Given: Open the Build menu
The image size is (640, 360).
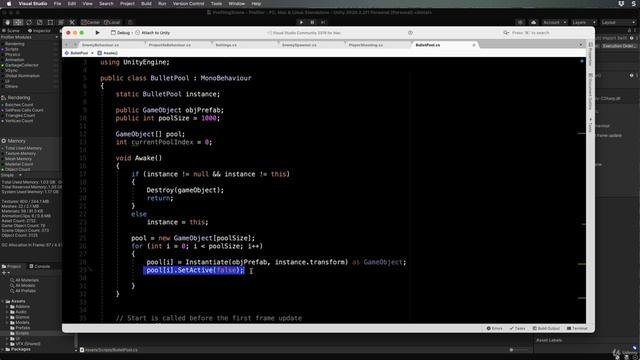Looking at the screenshot, I should point(146,4).
